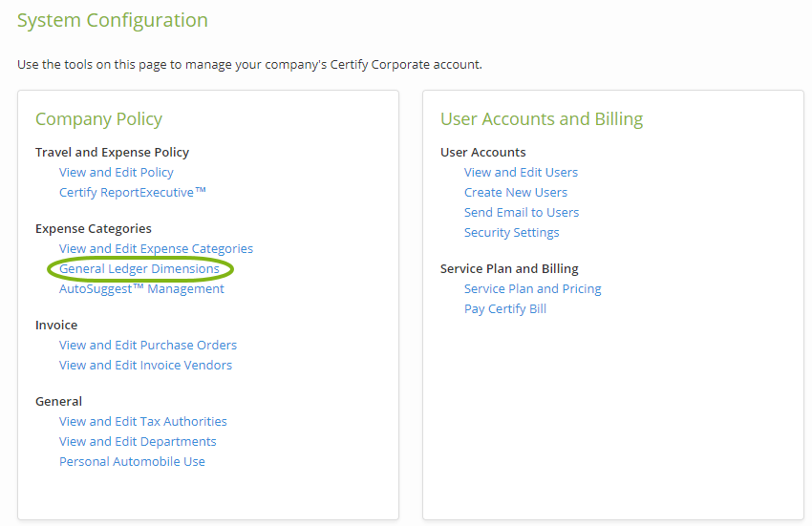Open View and Edit Purchase Orders

pyautogui.click(x=147, y=346)
